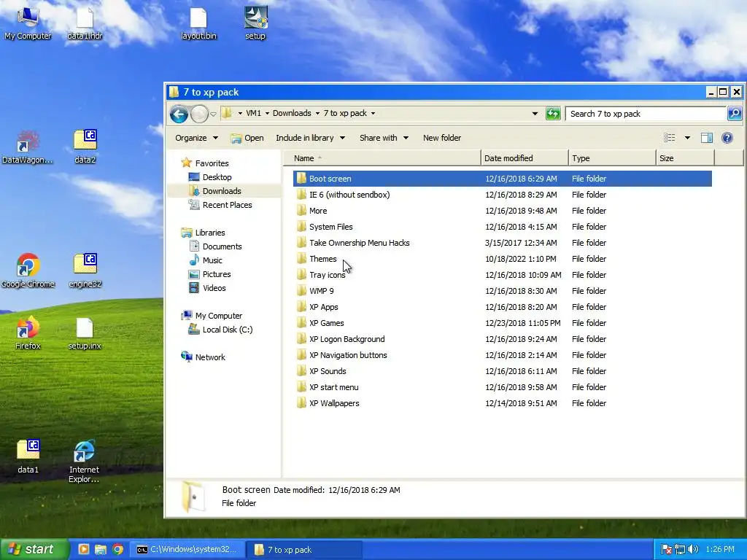Sort by the Name column header
The height and width of the screenshot is (560, 747).
click(x=382, y=158)
